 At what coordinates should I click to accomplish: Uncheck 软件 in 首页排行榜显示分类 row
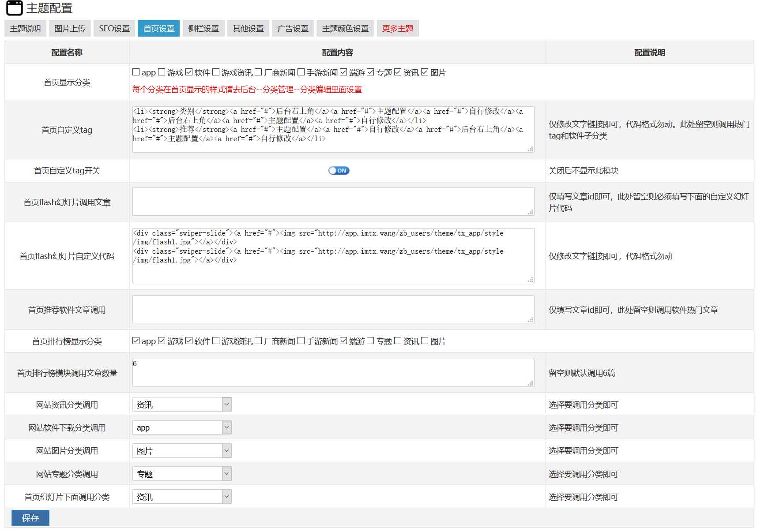click(189, 341)
